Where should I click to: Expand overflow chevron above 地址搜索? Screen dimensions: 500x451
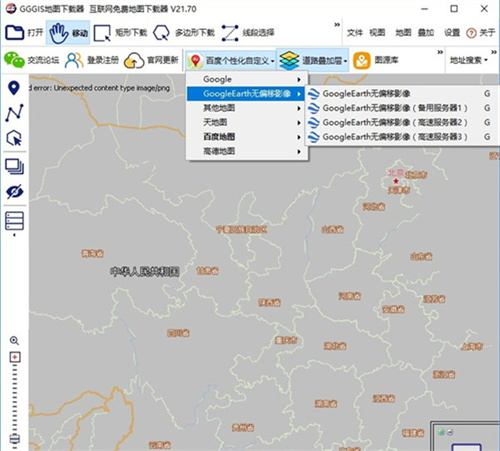pos(494,52)
